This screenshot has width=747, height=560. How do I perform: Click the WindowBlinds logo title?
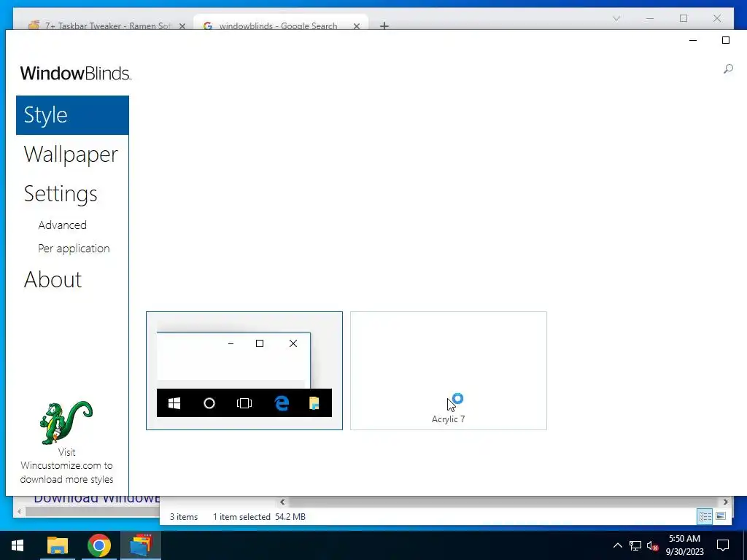tap(76, 73)
